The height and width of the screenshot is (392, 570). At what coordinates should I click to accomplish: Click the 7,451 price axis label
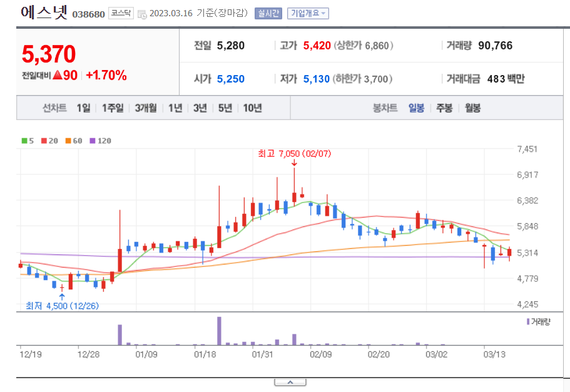pos(527,149)
